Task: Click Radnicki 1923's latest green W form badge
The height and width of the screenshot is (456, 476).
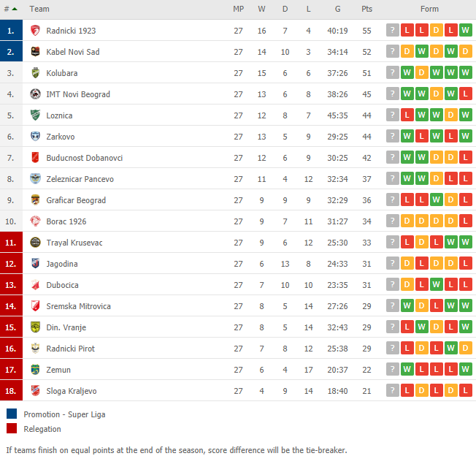Action: 465,31
